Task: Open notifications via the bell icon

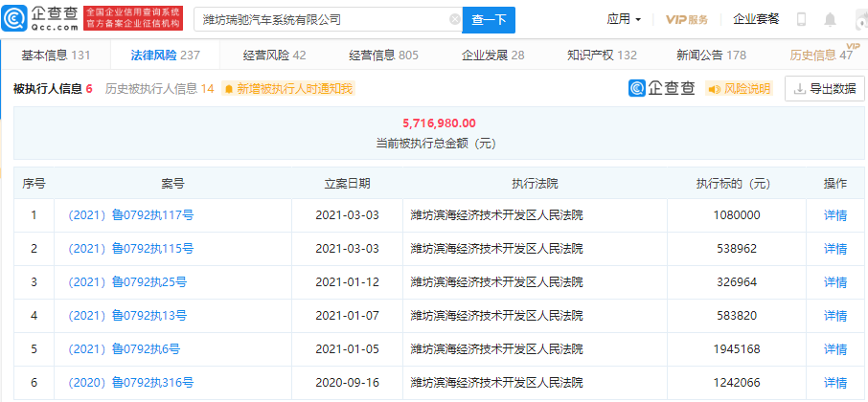Action: tap(829, 19)
